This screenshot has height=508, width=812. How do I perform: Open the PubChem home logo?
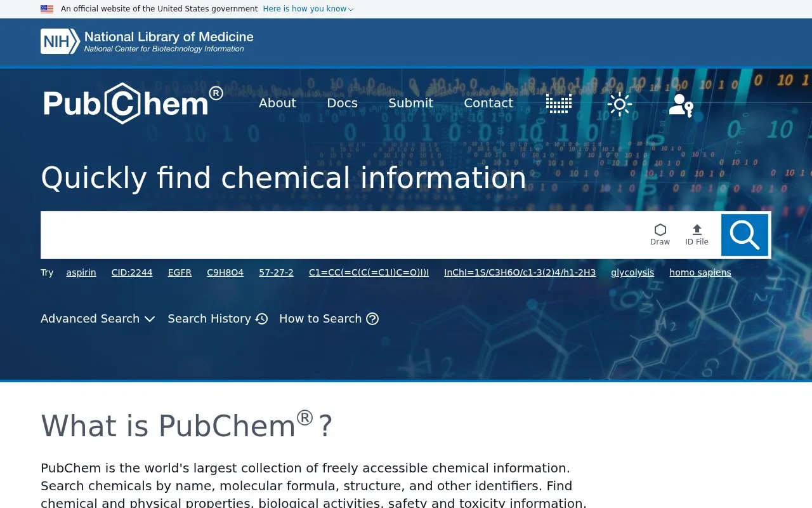[133, 104]
